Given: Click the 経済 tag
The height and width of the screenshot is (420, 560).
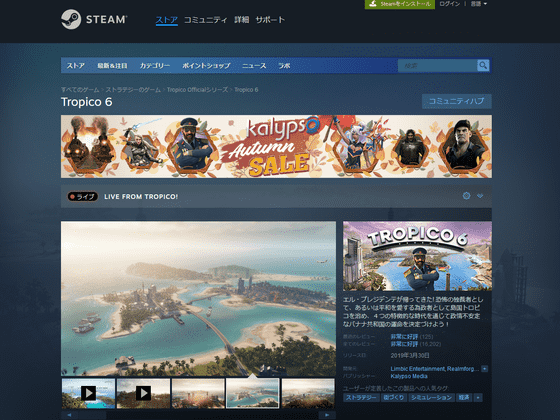Looking at the screenshot, I should point(464,398).
